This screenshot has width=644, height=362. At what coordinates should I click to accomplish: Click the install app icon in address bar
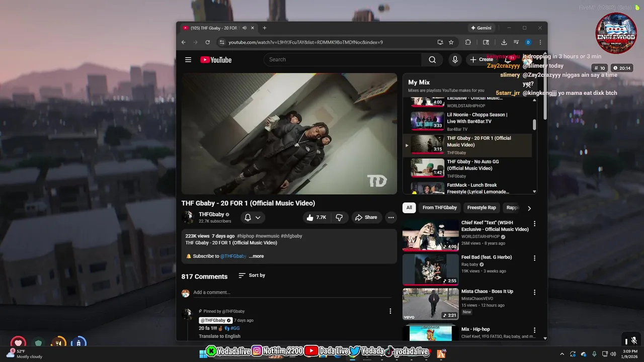point(440,42)
